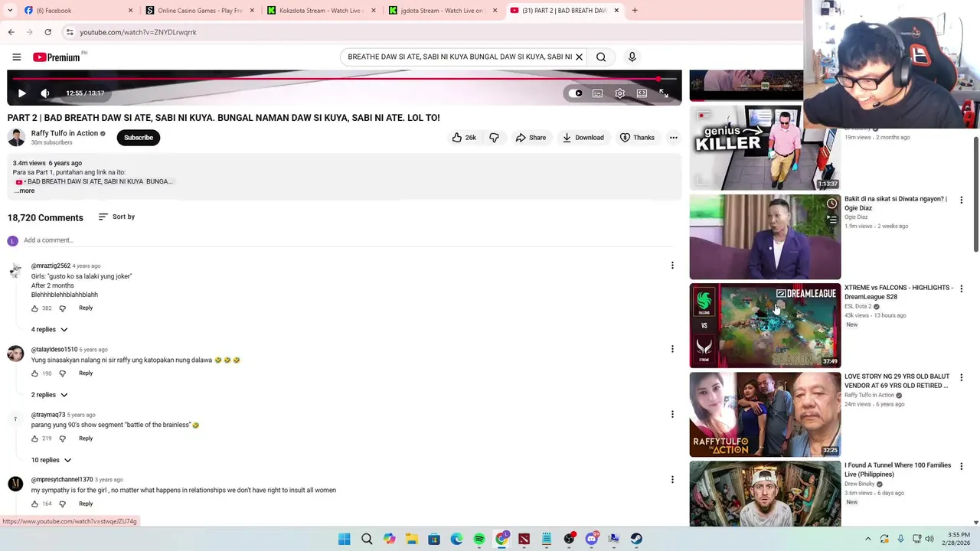Image resolution: width=980 pixels, height=551 pixels.
Task: Click the address bar URL
Action: pyautogui.click(x=138, y=32)
